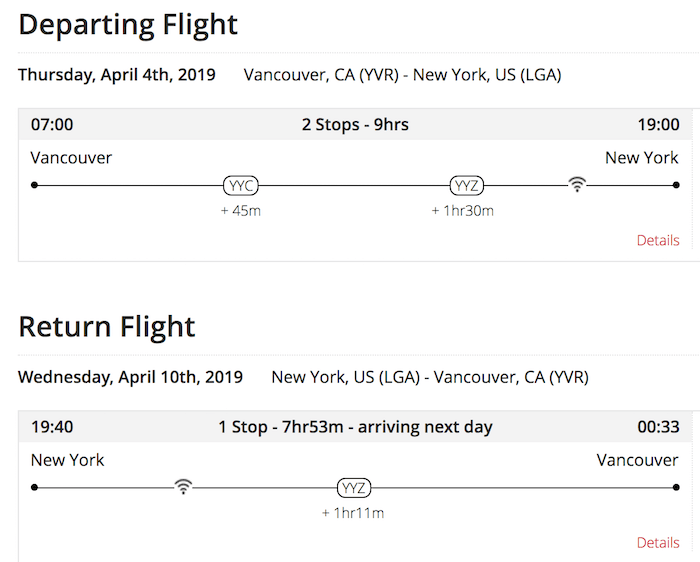Click the + 1hr30m layover label
This screenshot has width=700, height=562.
click(462, 211)
